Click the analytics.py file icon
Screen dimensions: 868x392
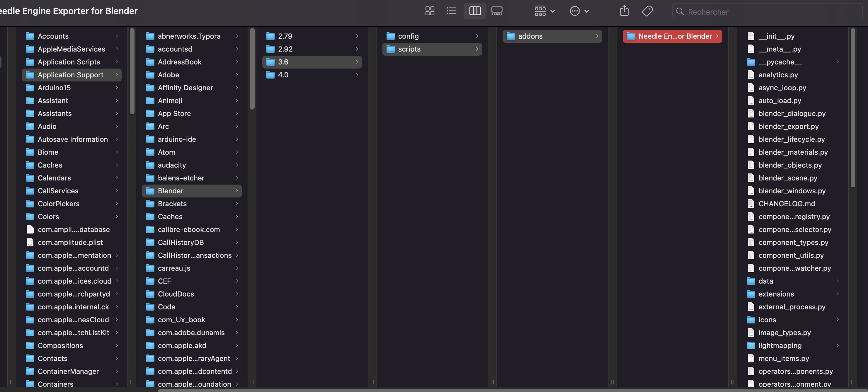click(x=751, y=75)
